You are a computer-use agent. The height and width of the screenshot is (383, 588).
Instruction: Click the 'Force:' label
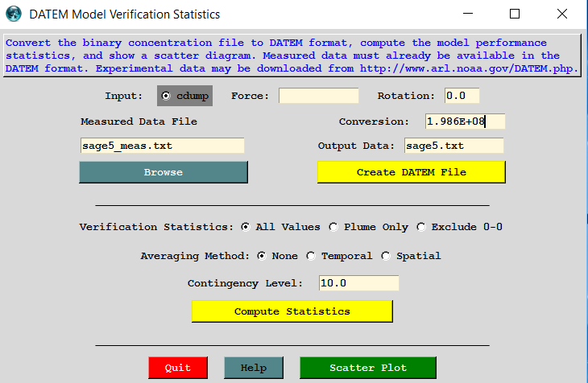pos(251,96)
